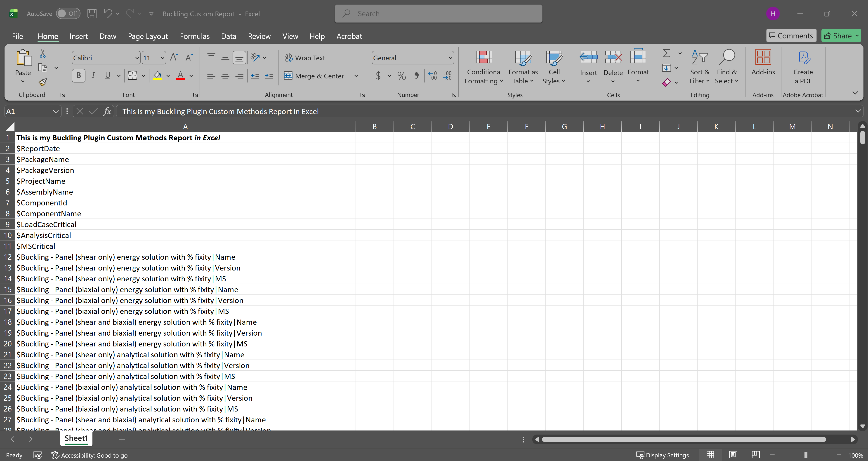
Task: Open the font size dropdown
Action: coord(163,58)
